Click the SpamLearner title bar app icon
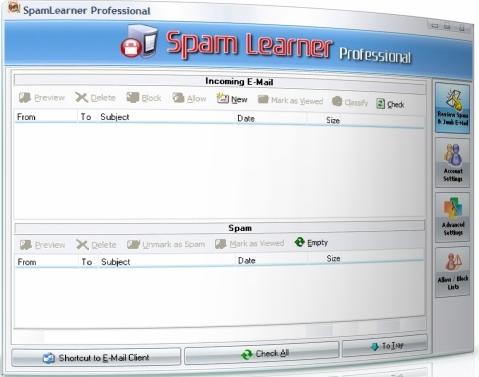The image size is (479, 377). 14,8
